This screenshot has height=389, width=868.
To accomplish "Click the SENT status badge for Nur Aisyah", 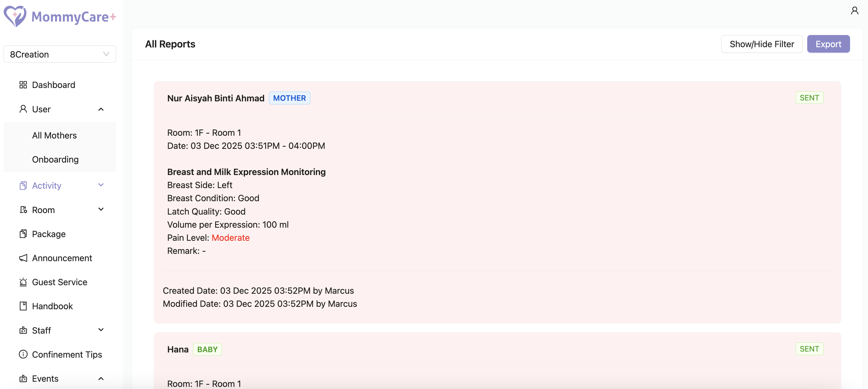I will pyautogui.click(x=809, y=97).
